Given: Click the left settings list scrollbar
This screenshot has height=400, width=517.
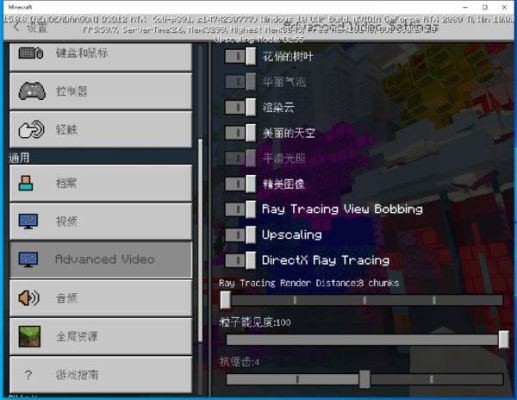Looking at the screenshot, I should 200,240.
